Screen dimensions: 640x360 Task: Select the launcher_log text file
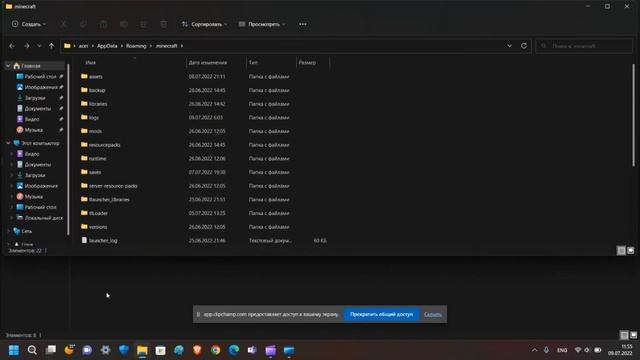(x=103, y=240)
